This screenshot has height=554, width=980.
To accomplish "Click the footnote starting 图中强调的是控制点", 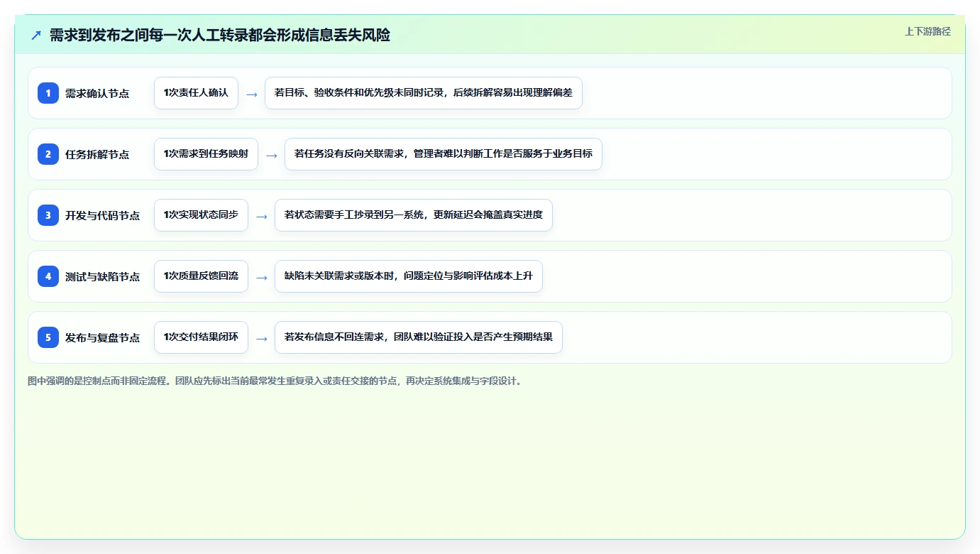I will [276, 381].
